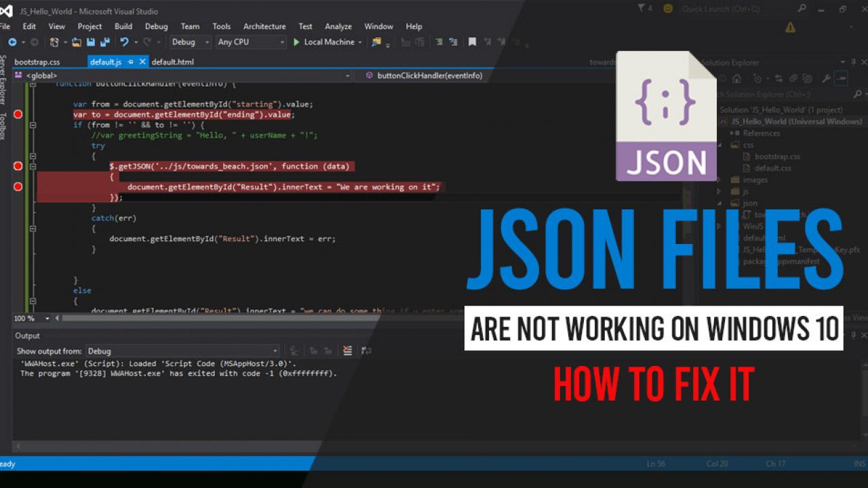Open the Architecture menu
The image size is (868, 488).
click(x=264, y=26)
